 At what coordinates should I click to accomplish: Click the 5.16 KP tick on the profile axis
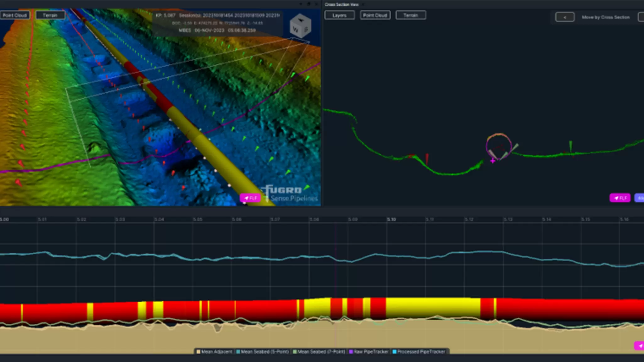[624, 219]
